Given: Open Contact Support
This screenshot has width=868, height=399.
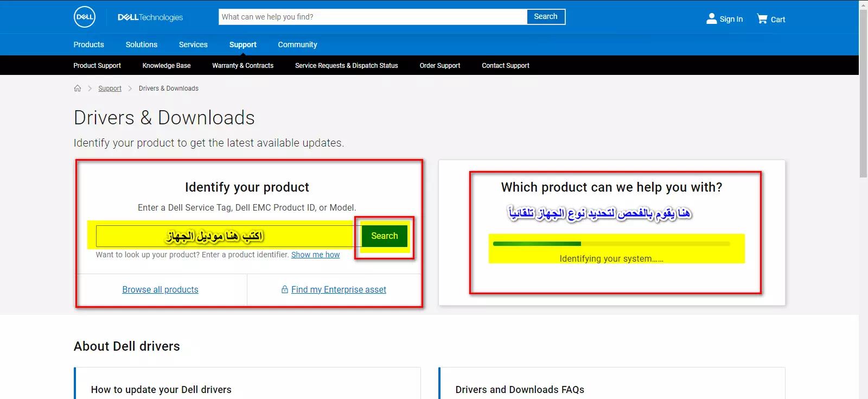Looking at the screenshot, I should coord(506,65).
